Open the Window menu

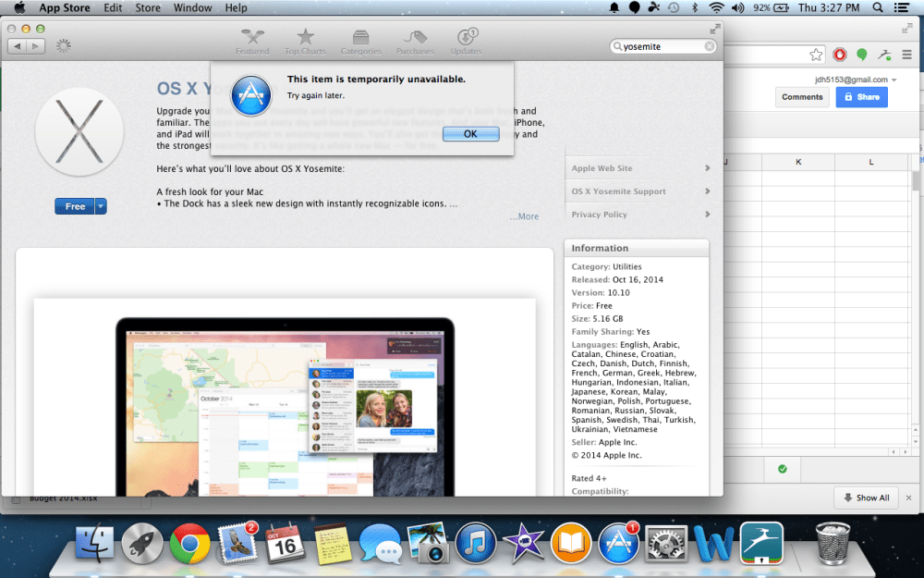(193, 7)
